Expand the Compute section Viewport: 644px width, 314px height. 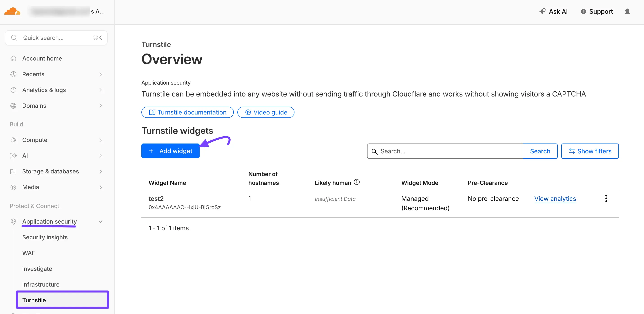click(100, 140)
